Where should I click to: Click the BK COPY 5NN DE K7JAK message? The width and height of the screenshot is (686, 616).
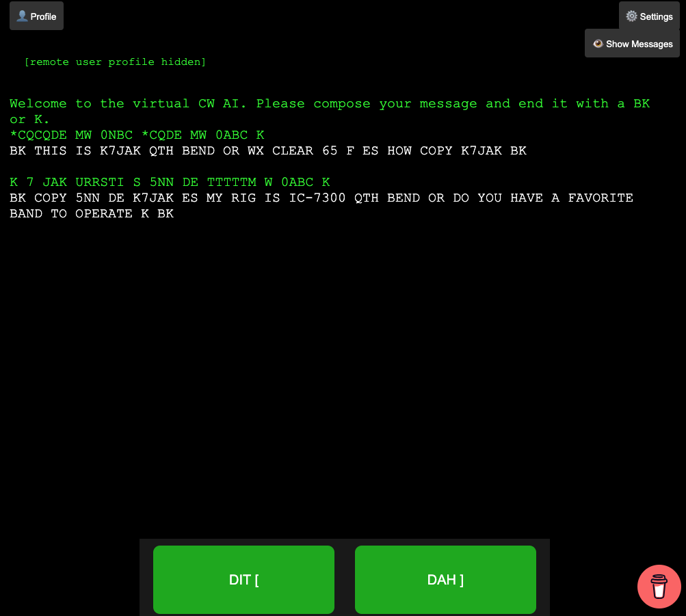pyautogui.click(x=321, y=198)
